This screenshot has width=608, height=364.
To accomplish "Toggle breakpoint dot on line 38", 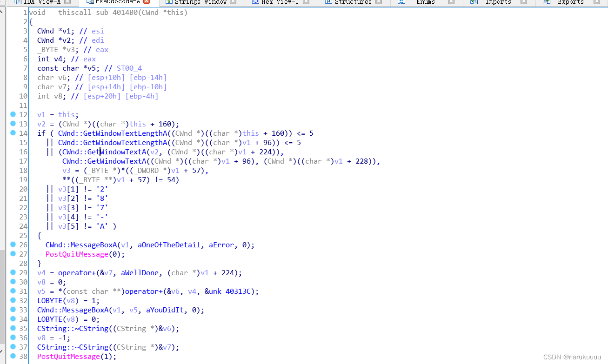I will (x=13, y=356).
